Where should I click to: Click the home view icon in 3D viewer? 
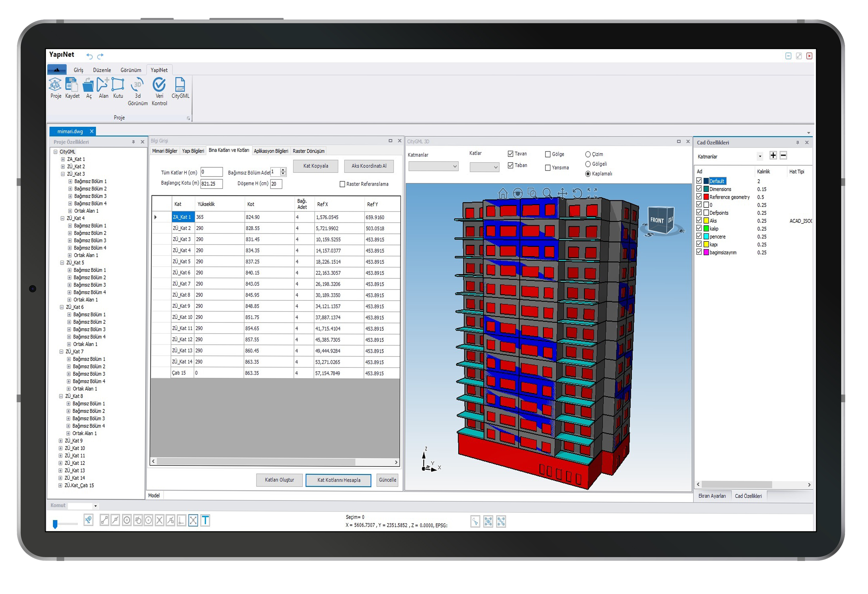click(x=503, y=194)
